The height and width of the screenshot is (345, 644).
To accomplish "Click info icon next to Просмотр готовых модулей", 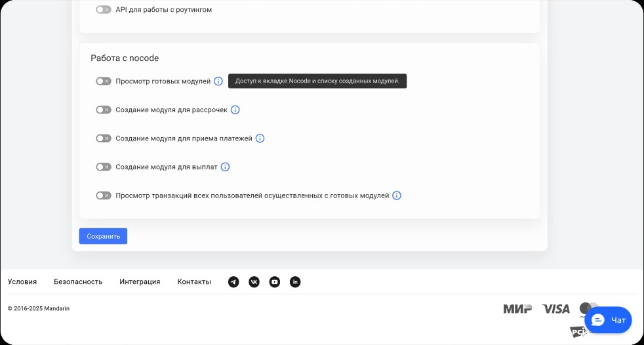I will 218,81.
